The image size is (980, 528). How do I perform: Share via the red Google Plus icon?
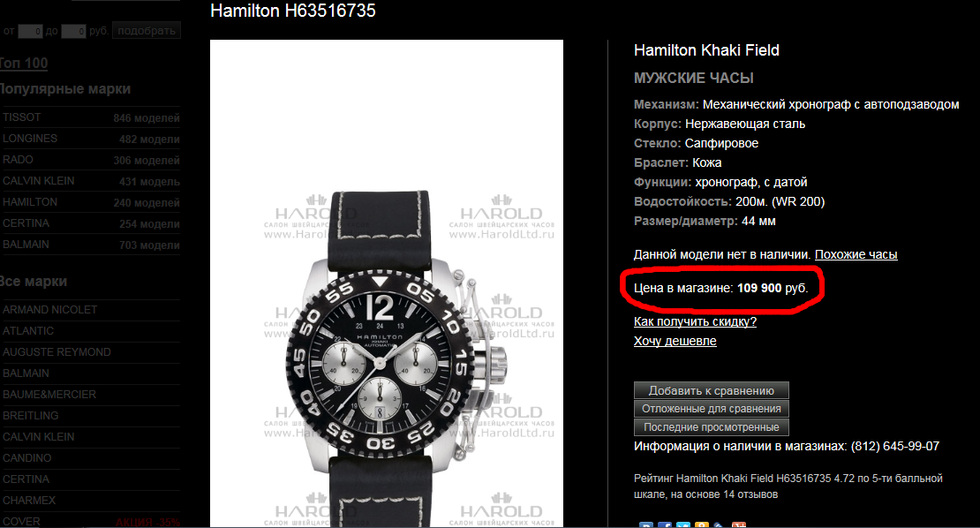[x=739, y=524]
